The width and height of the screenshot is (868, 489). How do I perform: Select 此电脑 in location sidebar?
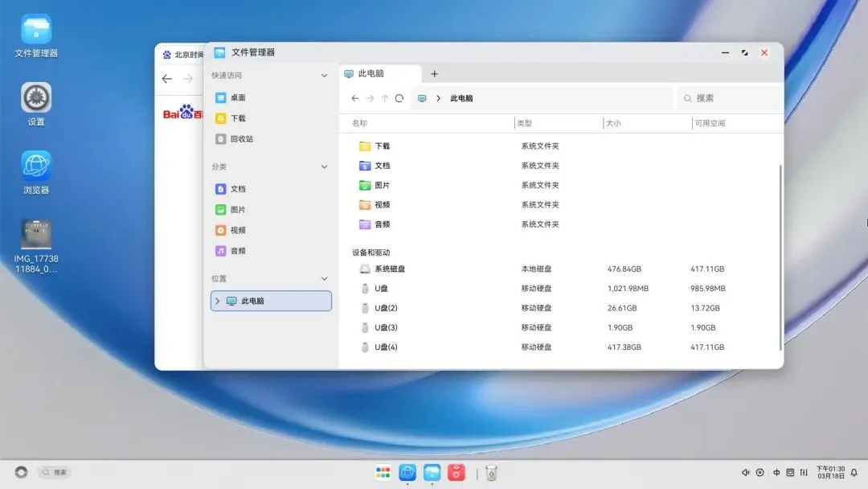[271, 301]
